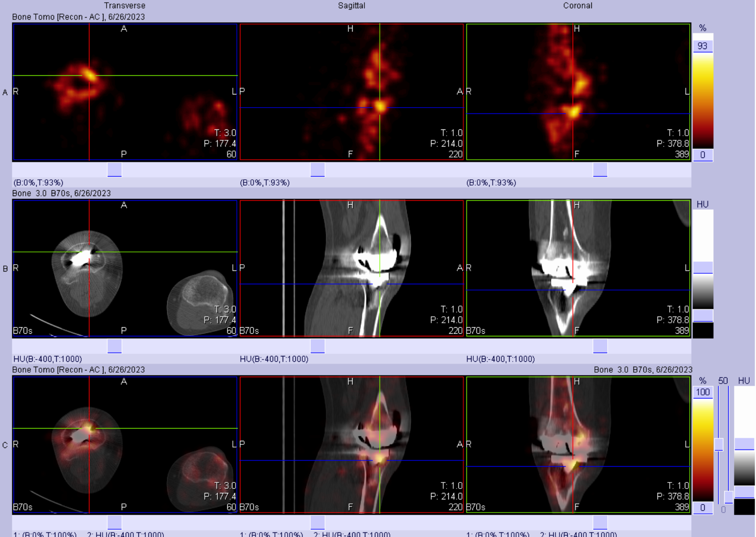Select the CT coronal image pane
Viewport: 756px width, 537px height.
(x=578, y=268)
